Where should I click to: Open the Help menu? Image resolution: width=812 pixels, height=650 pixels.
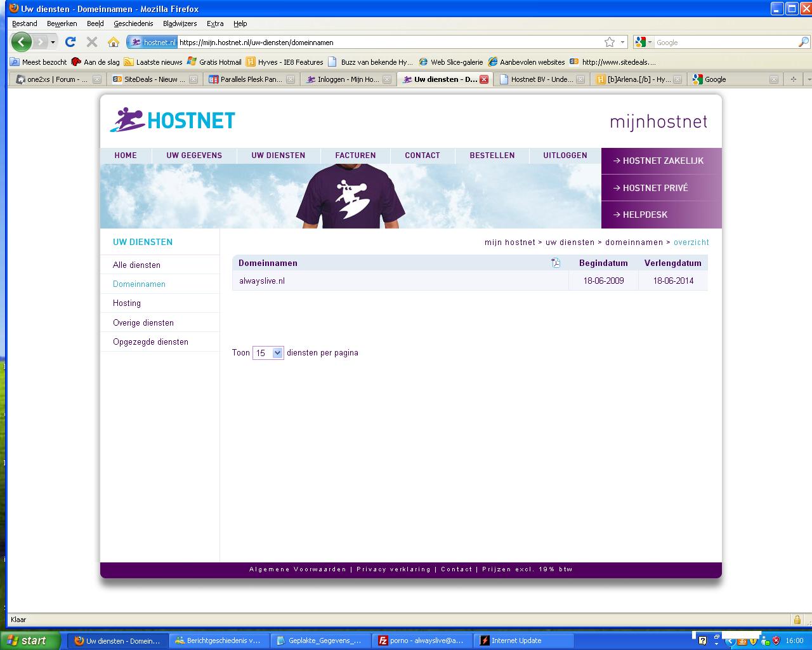tap(240, 23)
